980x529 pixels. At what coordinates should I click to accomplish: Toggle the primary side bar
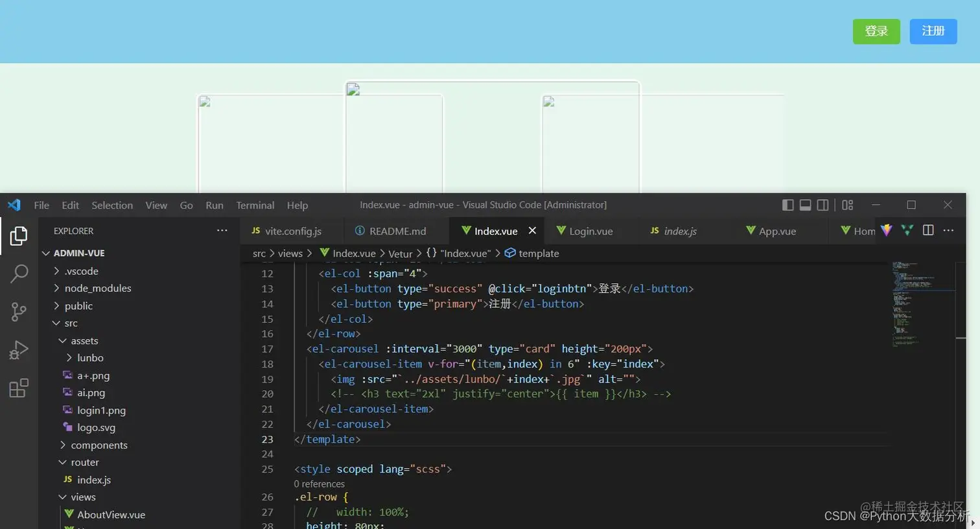click(x=787, y=205)
